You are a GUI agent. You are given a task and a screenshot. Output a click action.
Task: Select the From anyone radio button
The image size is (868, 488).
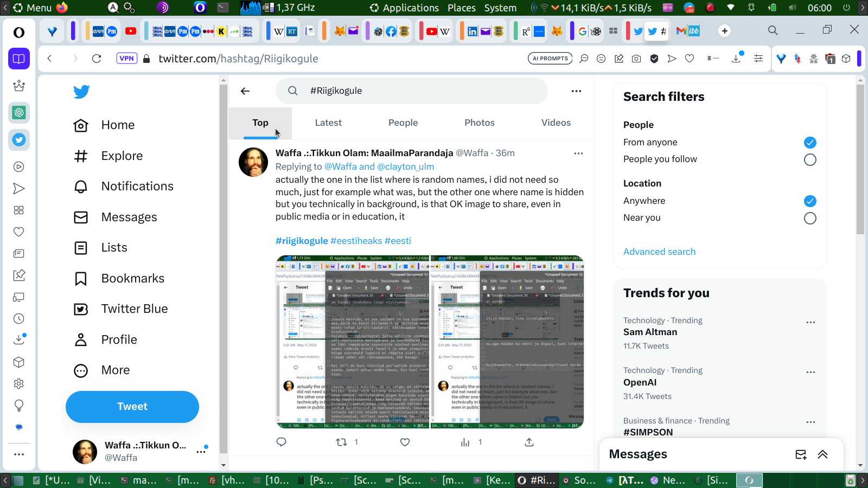pyautogui.click(x=810, y=143)
